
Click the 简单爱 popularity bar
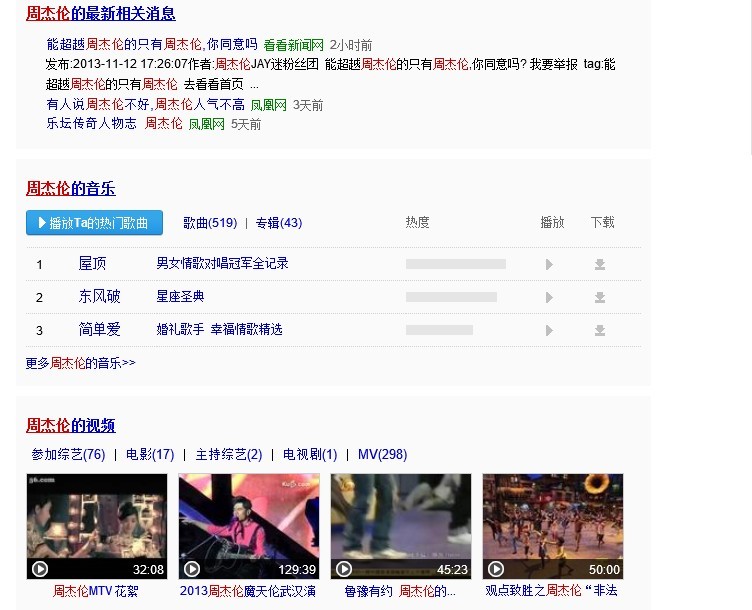tap(439, 330)
